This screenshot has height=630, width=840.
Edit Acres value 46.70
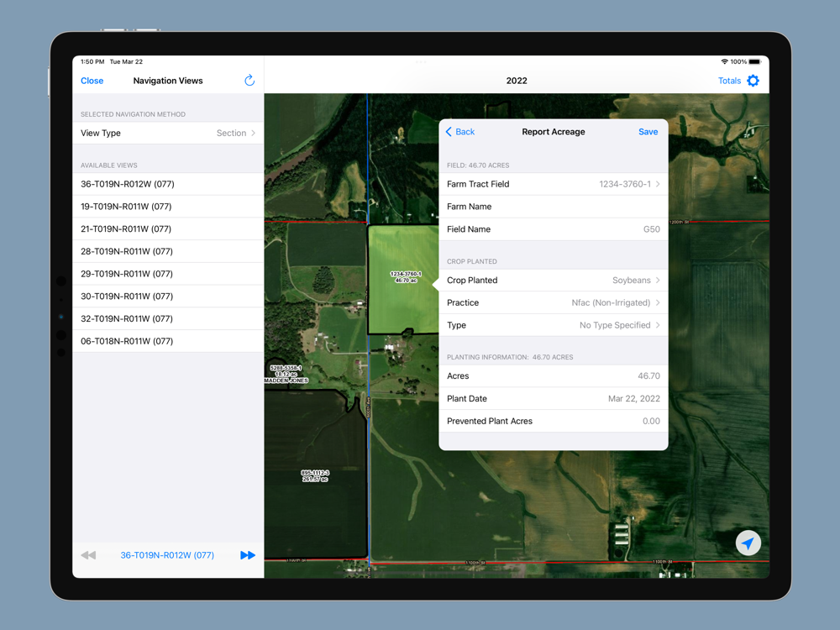pyautogui.click(x=554, y=376)
